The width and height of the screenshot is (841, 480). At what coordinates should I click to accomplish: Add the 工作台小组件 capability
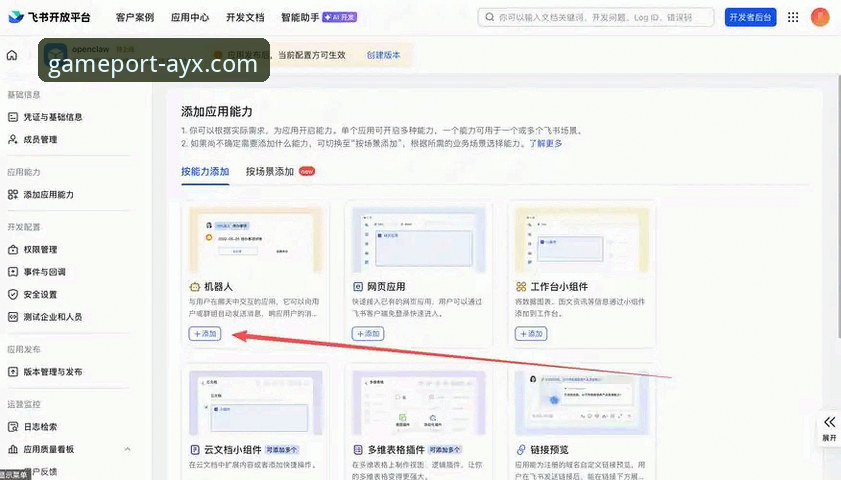click(531, 334)
